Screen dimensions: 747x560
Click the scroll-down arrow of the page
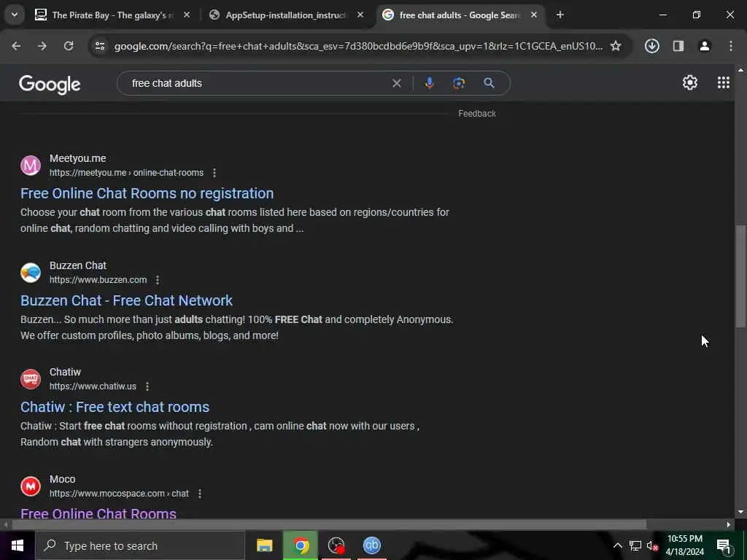(740, 513)
